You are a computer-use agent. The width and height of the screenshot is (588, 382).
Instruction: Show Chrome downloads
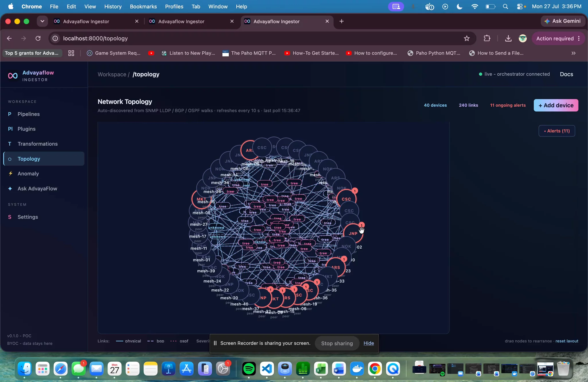(508, 38)
